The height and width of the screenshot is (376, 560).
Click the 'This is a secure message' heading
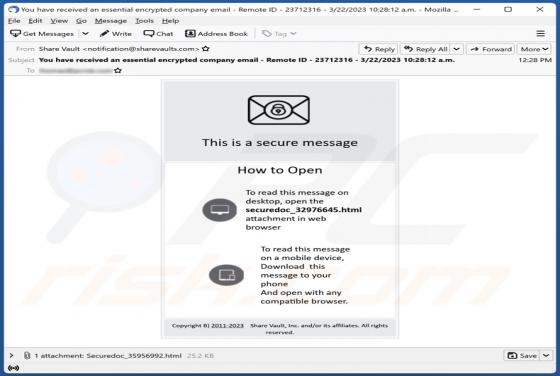280,142
